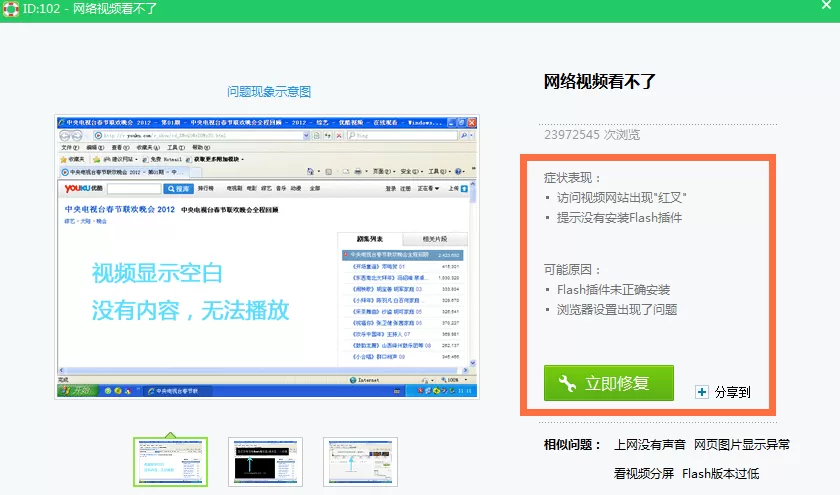Open the similar issue 看视频分屏
This screenshot has width=840, height=495.
coord(644,474)
